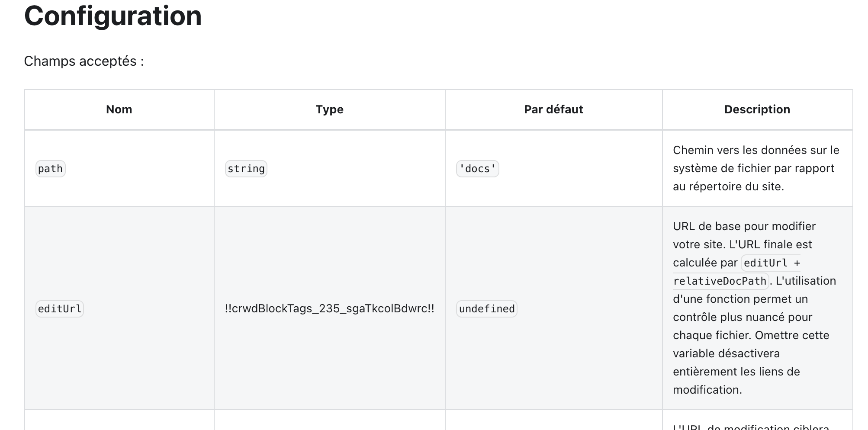Screen dimensions: 868x430
Task: Click the 'Par défaut' column header
Action: tap(553, 109)
